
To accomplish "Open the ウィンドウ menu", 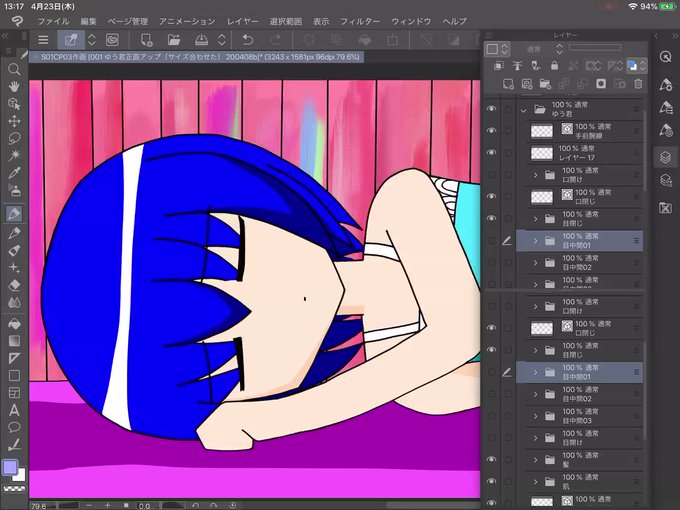I will click(411, 21).
